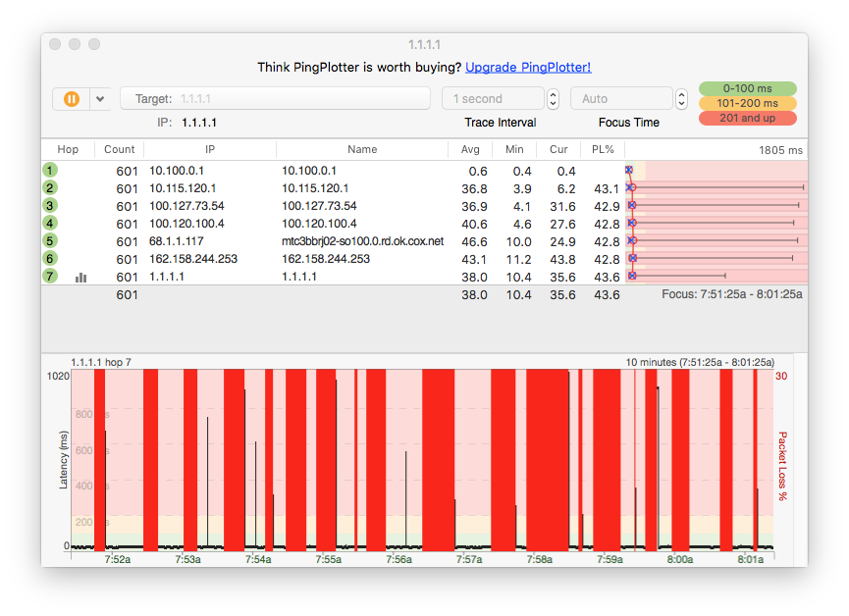This screenshot has height=616, width=849.
Task: Click the 7:58a mark on the timeline axis
Action: (539, 559)
